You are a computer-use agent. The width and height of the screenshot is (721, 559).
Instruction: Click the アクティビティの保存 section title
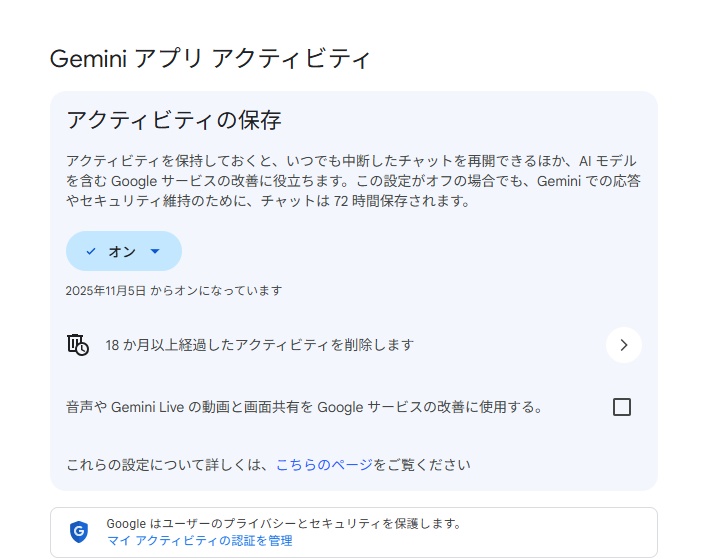point(173,120)
